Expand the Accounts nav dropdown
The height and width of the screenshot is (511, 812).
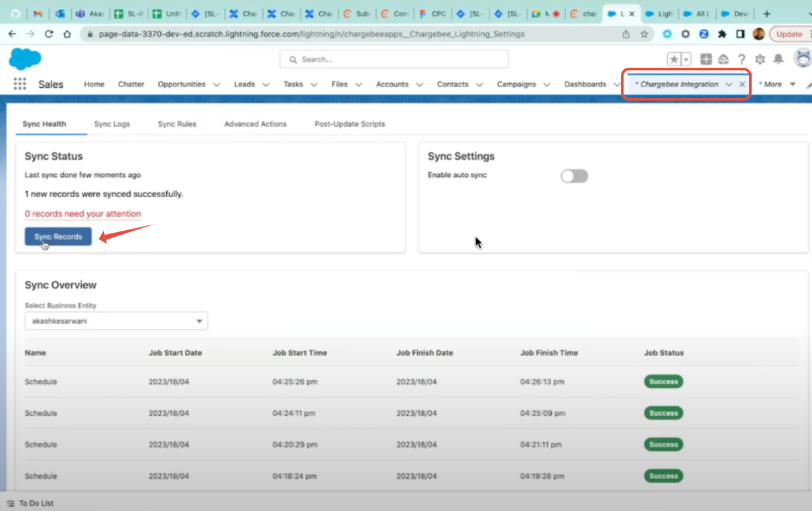tap(419, 84)
